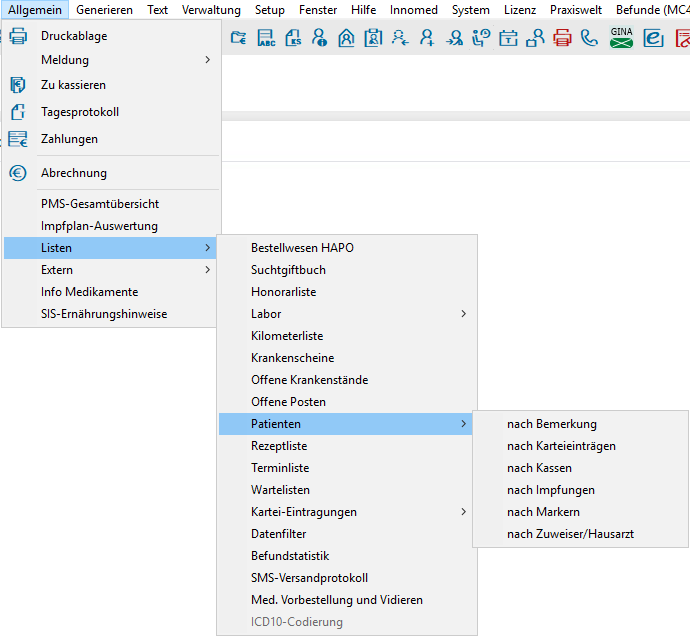
Task: Open the Innomed menu
Action: tap(414, 10)
